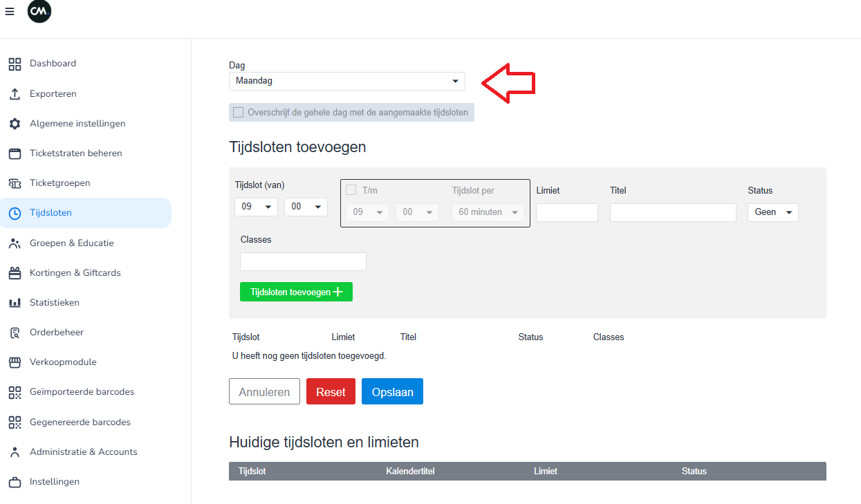Enable the T/m checkbox

pyautogui.click(x=351, y=190)
